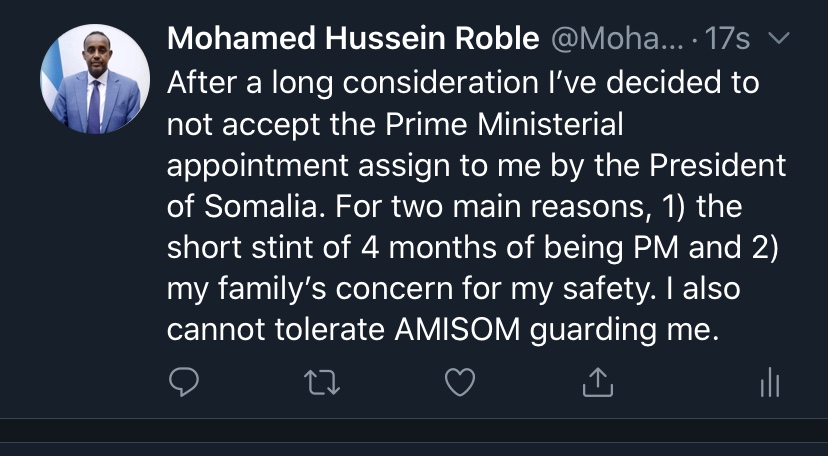
Task: Like the tweet with the heart icon
Action: point(460,382)
